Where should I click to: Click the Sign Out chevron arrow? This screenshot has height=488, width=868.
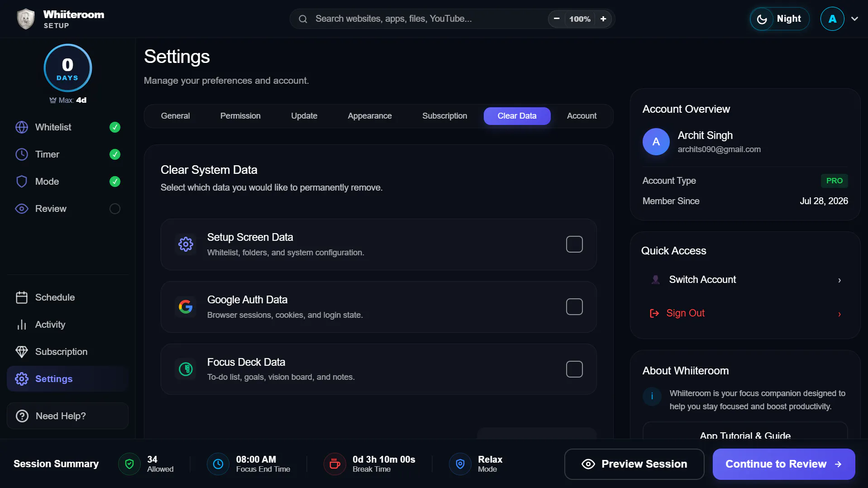(839, 314)
